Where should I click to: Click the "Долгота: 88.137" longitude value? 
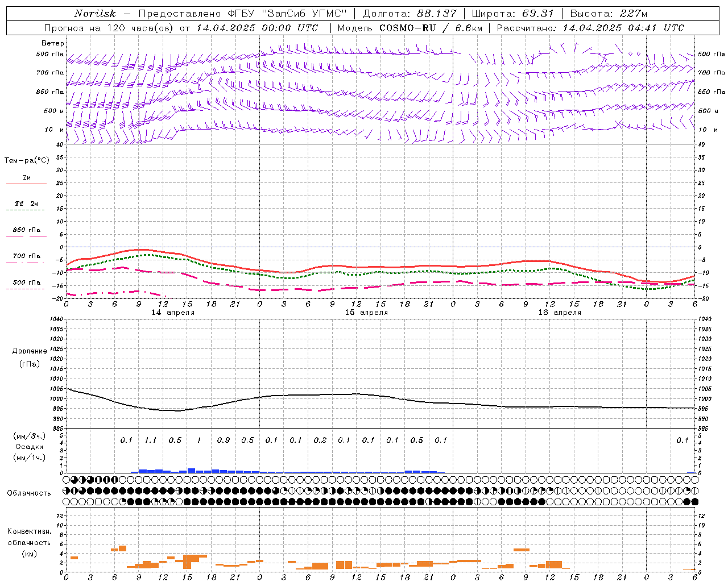click(409, 14)
